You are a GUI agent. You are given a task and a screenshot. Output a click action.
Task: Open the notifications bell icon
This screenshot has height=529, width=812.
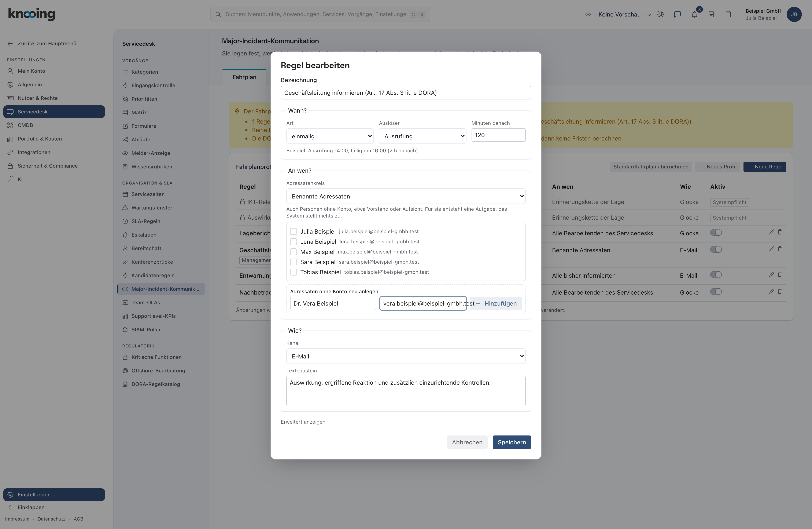694,14
